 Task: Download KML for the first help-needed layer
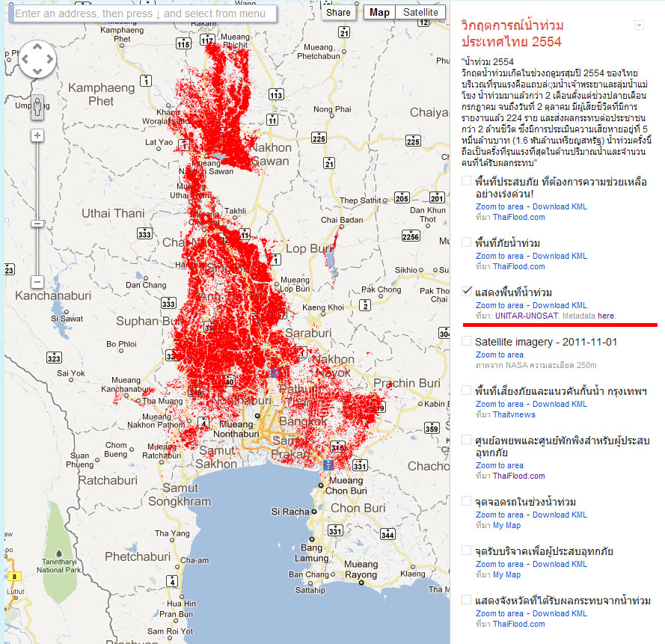[560, 206]
